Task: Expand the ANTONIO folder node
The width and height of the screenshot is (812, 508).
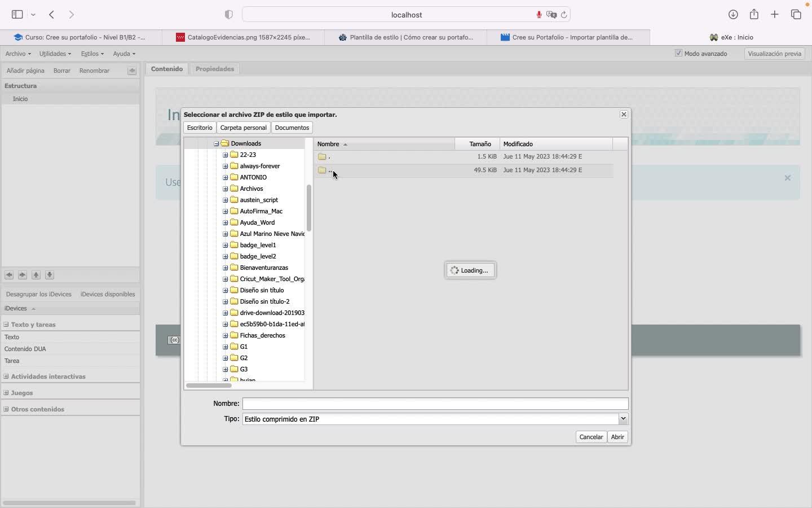Action: click(x=225, y=177)
